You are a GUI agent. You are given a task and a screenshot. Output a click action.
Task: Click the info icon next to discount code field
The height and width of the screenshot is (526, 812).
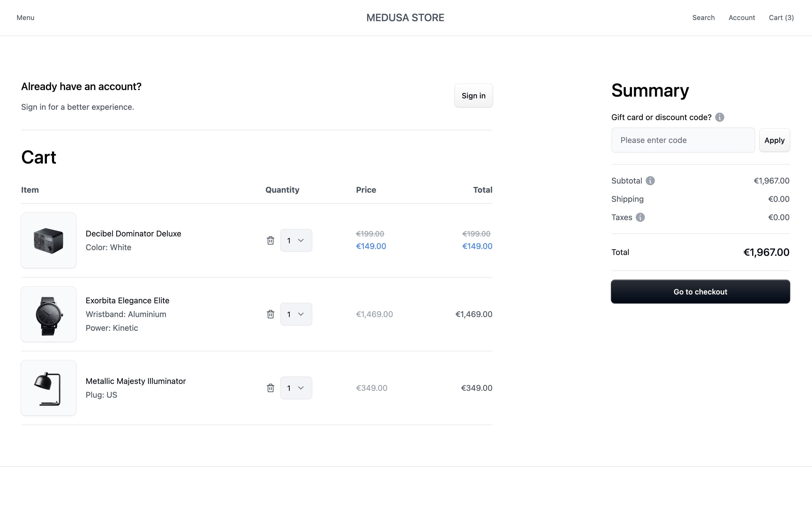(719, 117)
